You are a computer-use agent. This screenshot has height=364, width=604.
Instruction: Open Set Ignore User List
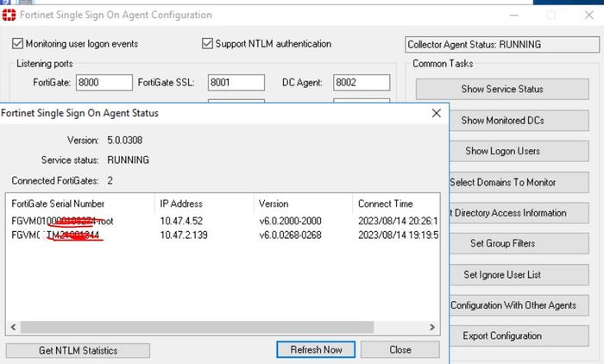tap(519, 274)
